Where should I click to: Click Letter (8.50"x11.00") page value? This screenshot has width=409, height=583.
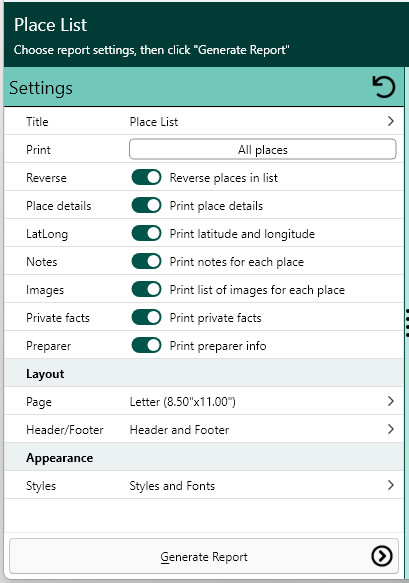pos(183,402)
